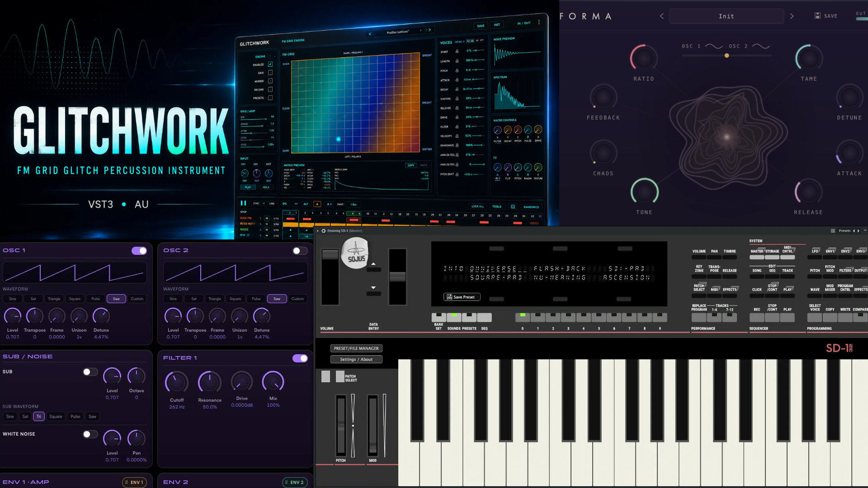Select the Custom waveform for OSC 2
The width and height of the screenshot is (868, 488).
point(297,299)
